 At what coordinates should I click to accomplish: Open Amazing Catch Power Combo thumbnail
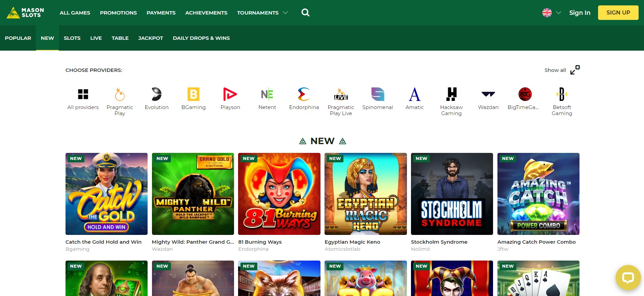tap(538, 194)
